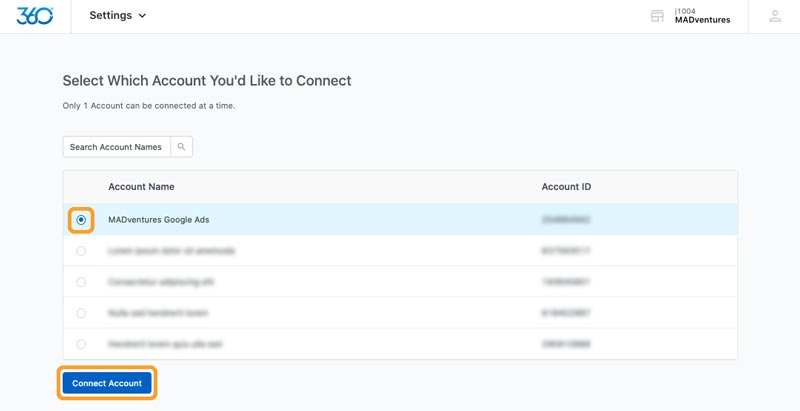Click the last blurred account name row
Image resolution: width=800 pixels, height=411 pixels.
(165, 344)
